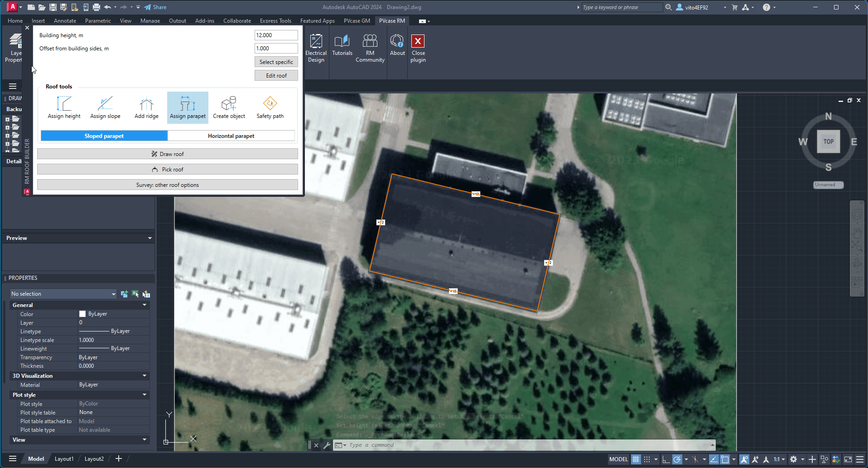Save the drawing with the floppy icon

point(53,7)
